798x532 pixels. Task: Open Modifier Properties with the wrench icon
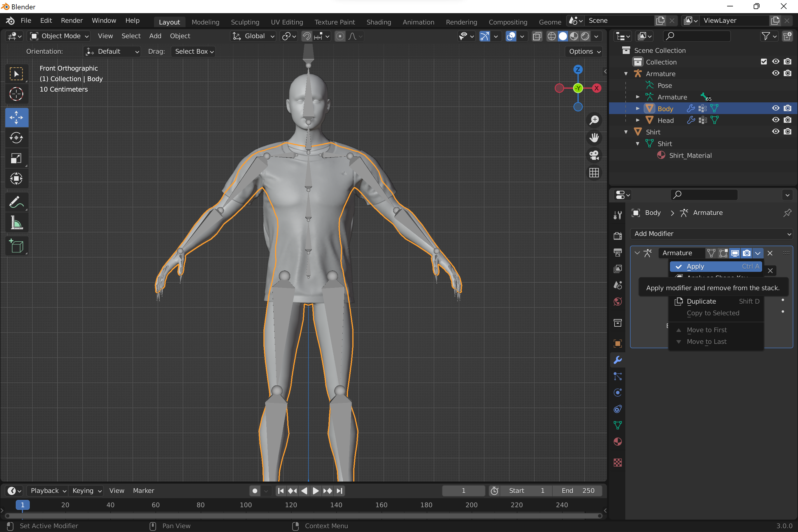point(617,360)
